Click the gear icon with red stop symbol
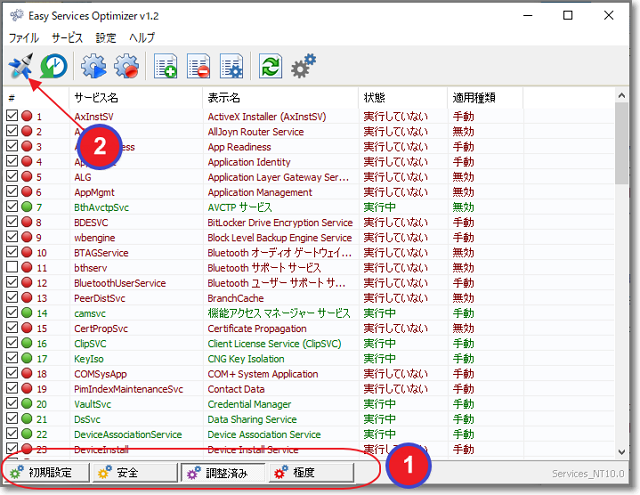640x495 pixels. tap(127, 67)
